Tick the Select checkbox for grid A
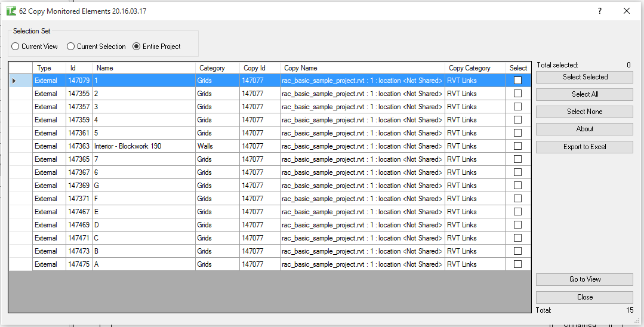This screenshot has height=327, width=644. point(517,264)
